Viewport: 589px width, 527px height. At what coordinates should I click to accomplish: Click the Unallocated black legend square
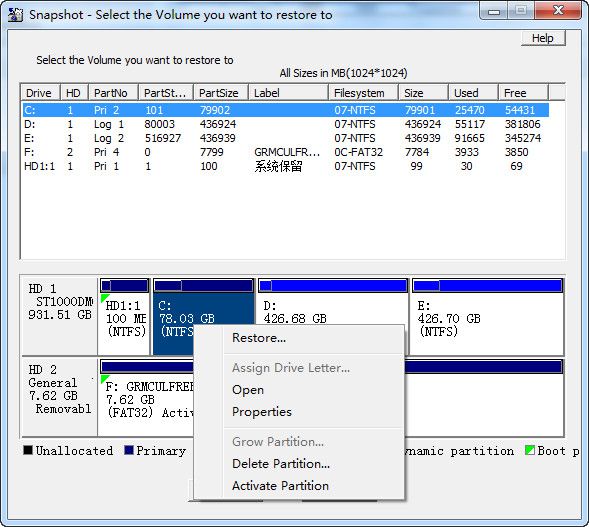coord(28,450)
